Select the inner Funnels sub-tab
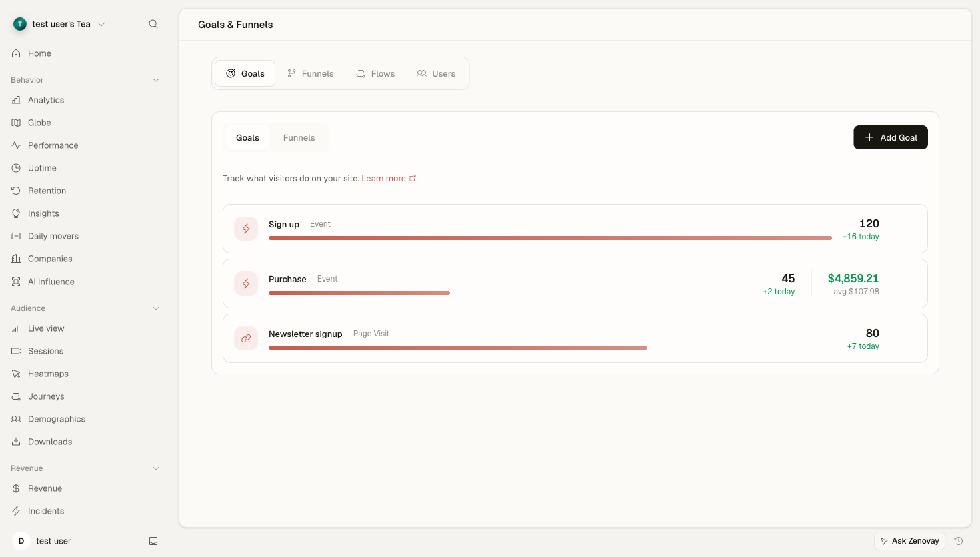Screen dimensions: 980x557 pos(299,137)
